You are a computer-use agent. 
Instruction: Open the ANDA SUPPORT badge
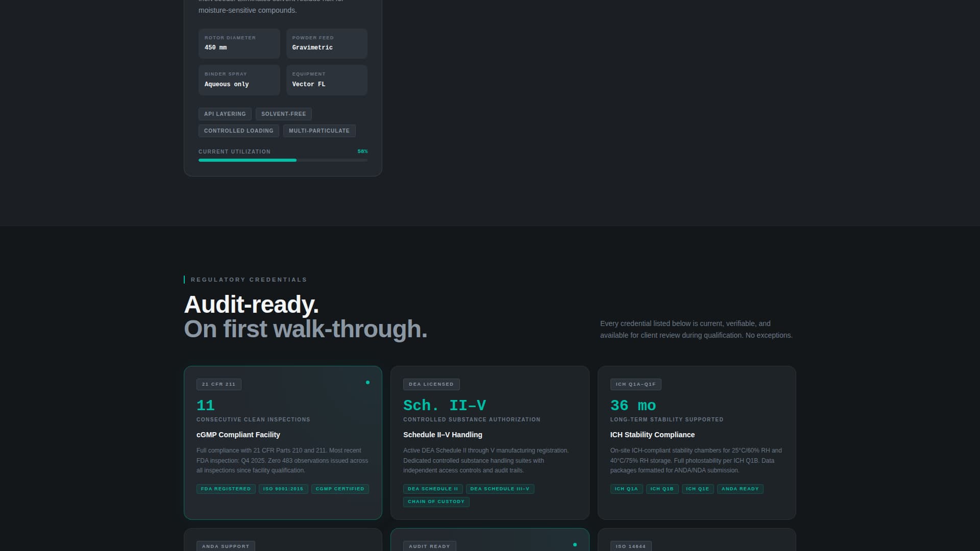[x=226, y=546]
